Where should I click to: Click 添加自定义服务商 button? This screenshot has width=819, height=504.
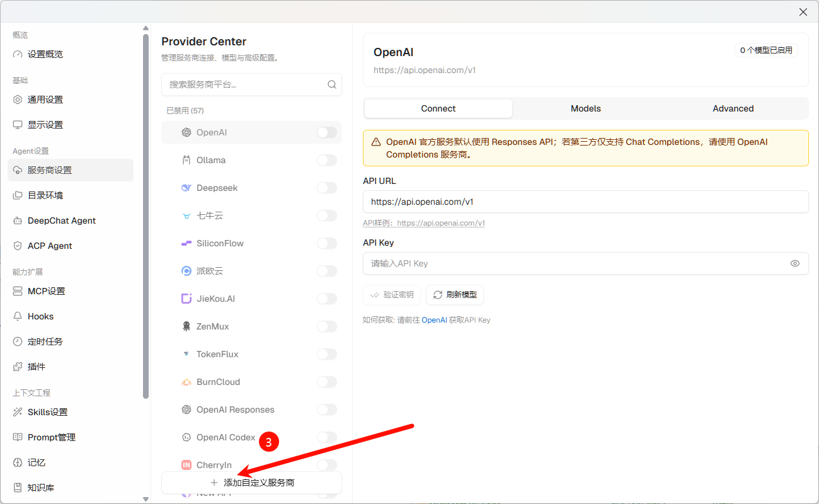coord(252,483)
